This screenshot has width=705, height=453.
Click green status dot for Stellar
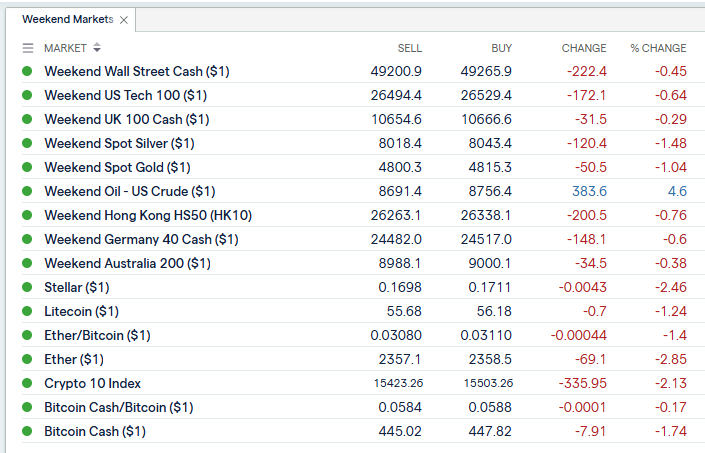point(27,287)
